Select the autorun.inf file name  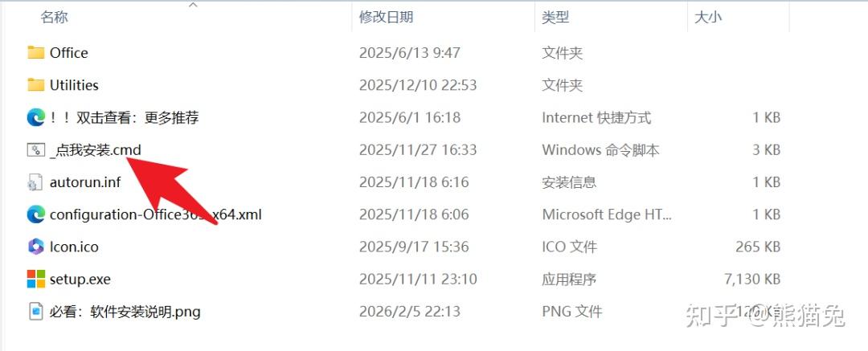pos(85,182)
